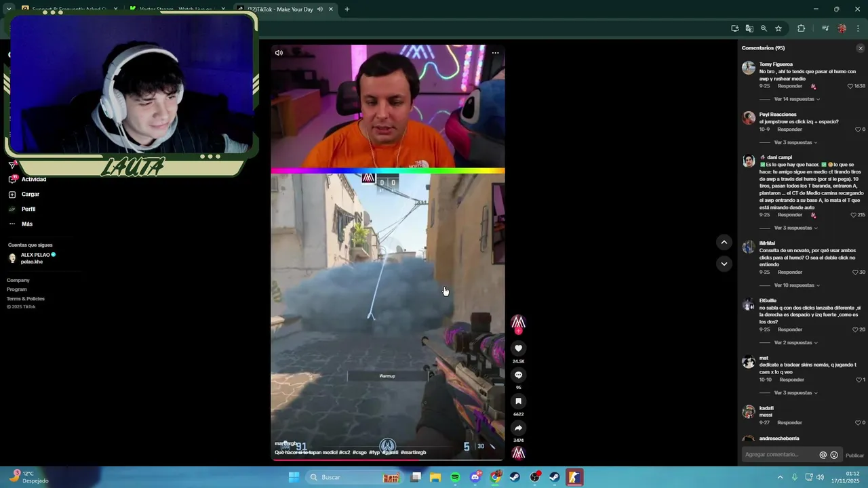
Task: Like dani campi's comment
Action: 854,215
